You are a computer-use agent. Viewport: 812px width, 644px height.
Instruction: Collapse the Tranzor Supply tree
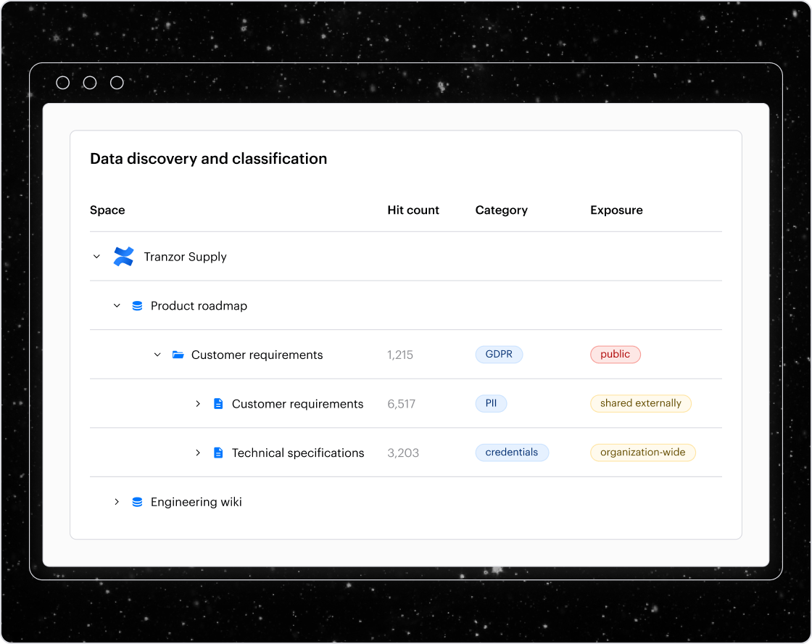[96, 256]
